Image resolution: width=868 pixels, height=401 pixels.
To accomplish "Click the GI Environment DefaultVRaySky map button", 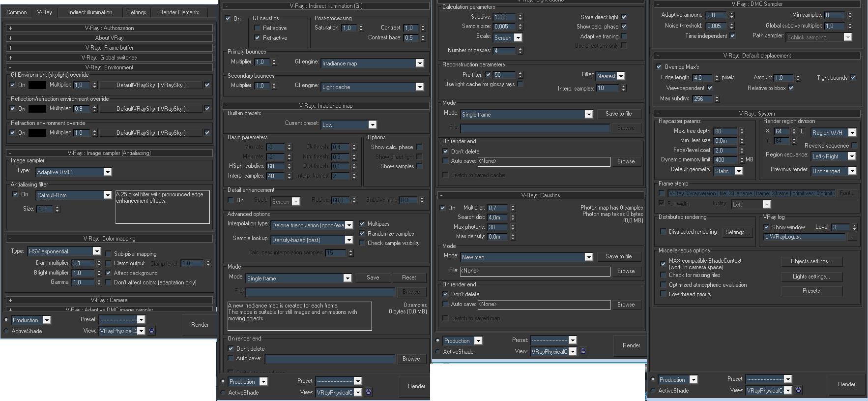I will tap(151, 85).
